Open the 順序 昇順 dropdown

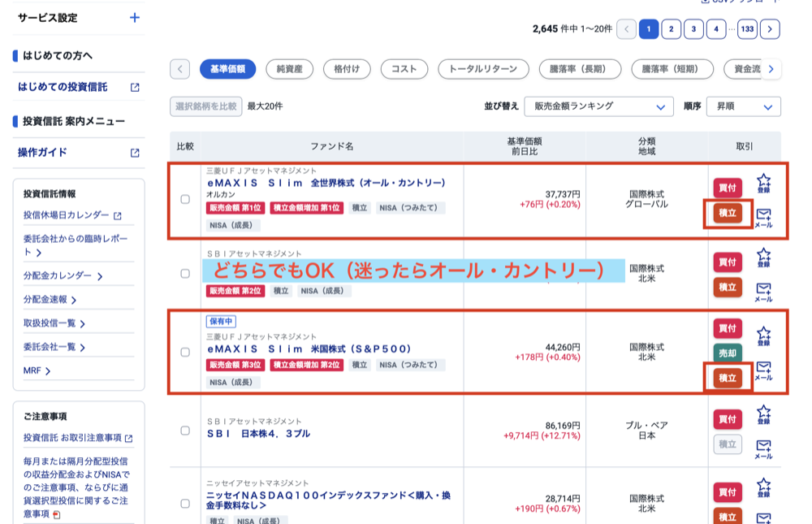tap(744, 106)
